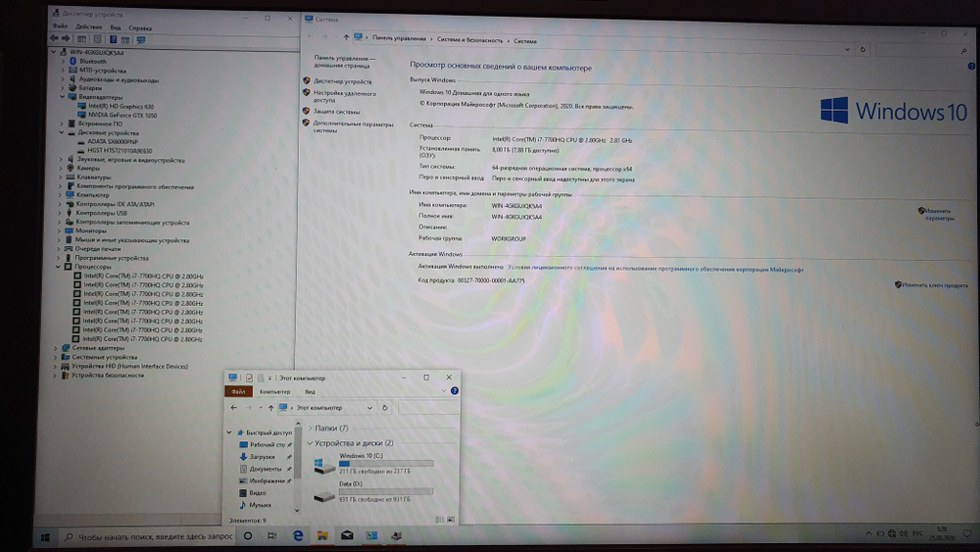Viewport: 980px width, 552px height.
Task: Click Панель управления breadcrumb in System window
Action: [399, 38]
